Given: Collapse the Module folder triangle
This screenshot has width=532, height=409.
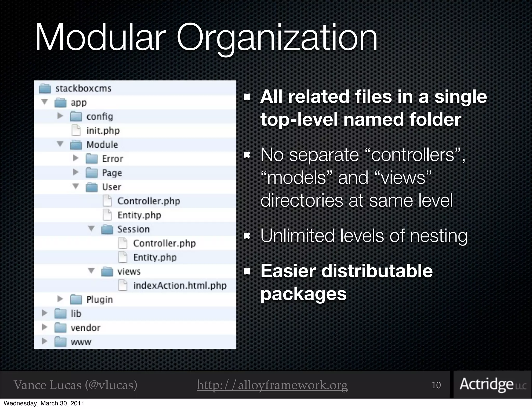Looking at the screenshot, I should (60, 144).
